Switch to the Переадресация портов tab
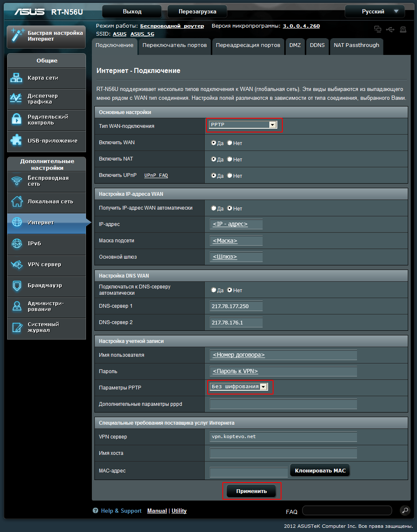Viewport: 417px width, 532px height. coord(248,45)
